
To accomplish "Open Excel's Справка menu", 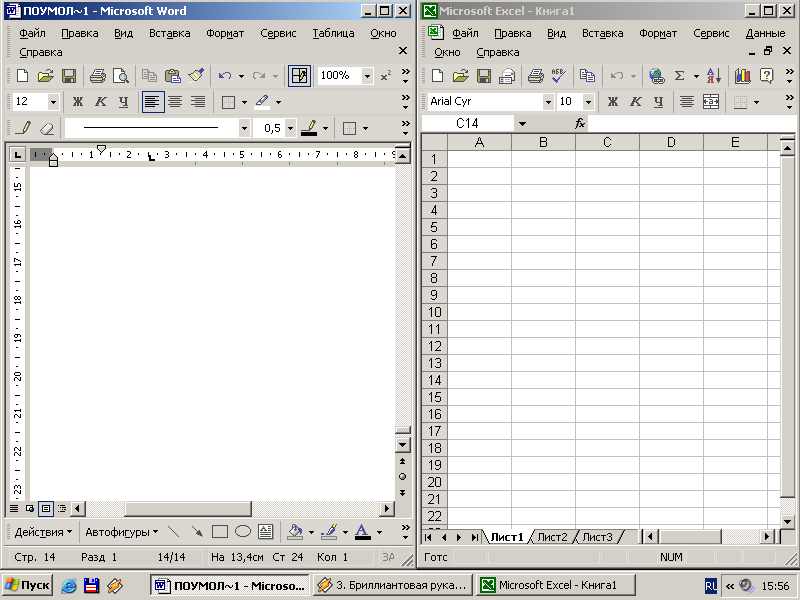I will tap(497, 52).
